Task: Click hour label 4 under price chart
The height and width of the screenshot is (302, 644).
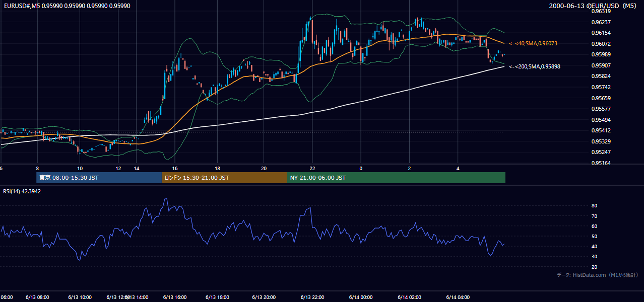Action: [x=458, y=168]
